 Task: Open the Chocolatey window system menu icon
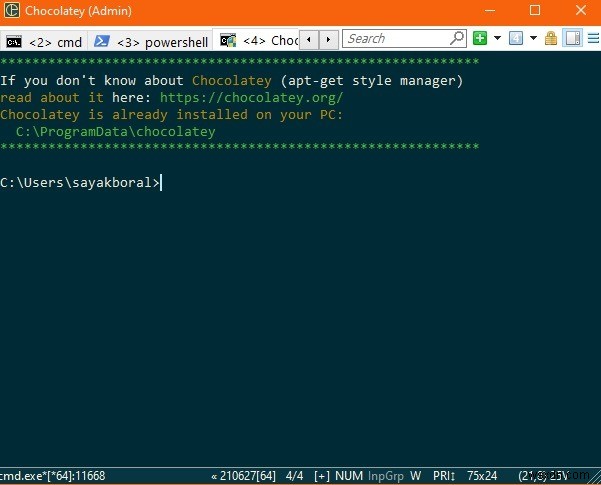click(11, 10)
